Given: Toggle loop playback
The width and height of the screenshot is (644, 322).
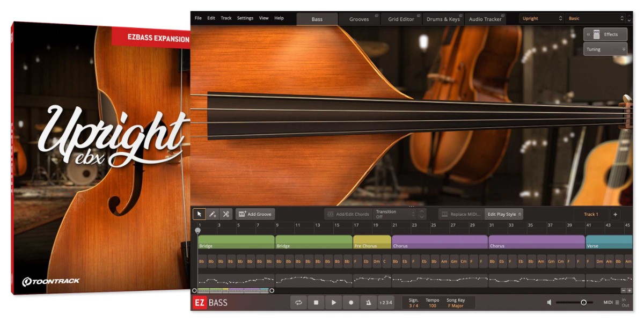Looking at the screenshot, I should [298, 303].
